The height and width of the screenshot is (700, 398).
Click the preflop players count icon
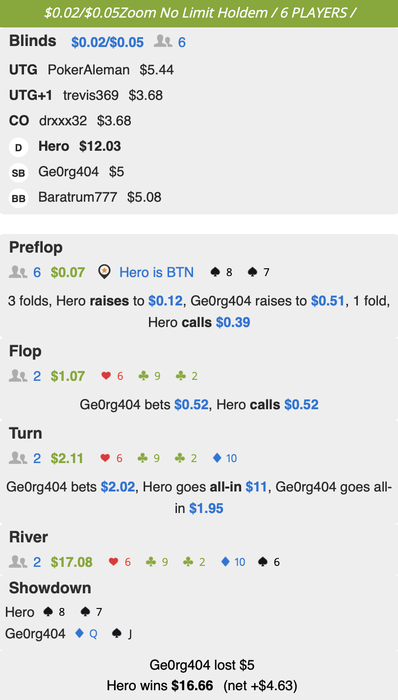coord(17,272)
